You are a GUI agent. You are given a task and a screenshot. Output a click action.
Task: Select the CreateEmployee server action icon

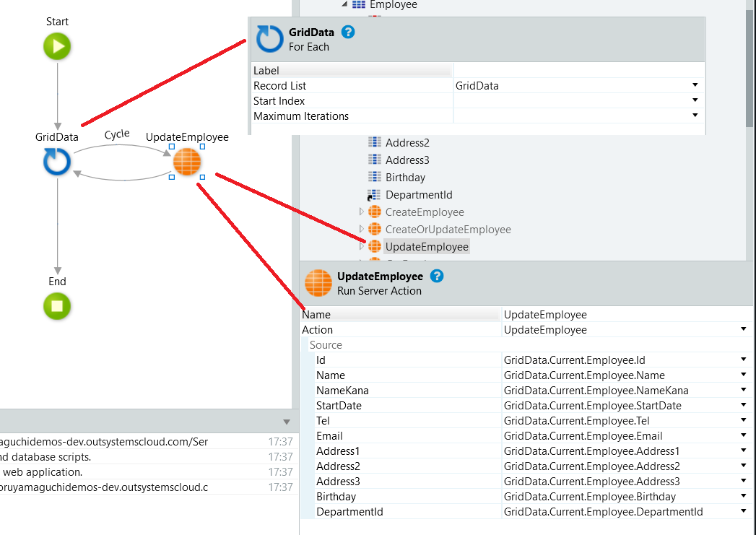pyautogui.click(x=374, y=212)
